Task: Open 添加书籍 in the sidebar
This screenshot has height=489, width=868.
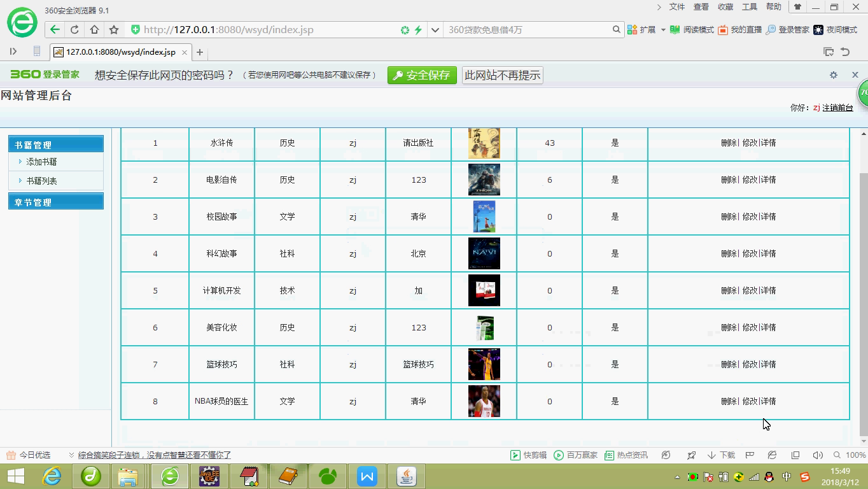Action: click(41, 162)
